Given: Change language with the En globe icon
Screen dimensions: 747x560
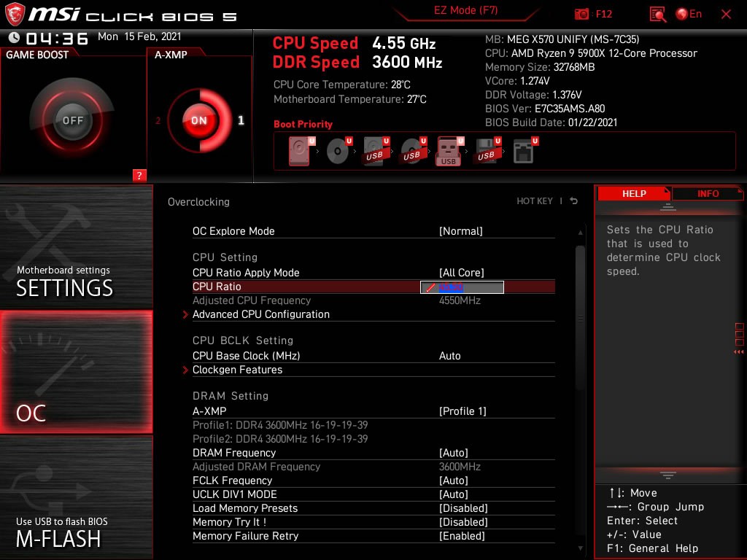Looking at the screenshot, I should pyautogui.click(x=689, y=14).
